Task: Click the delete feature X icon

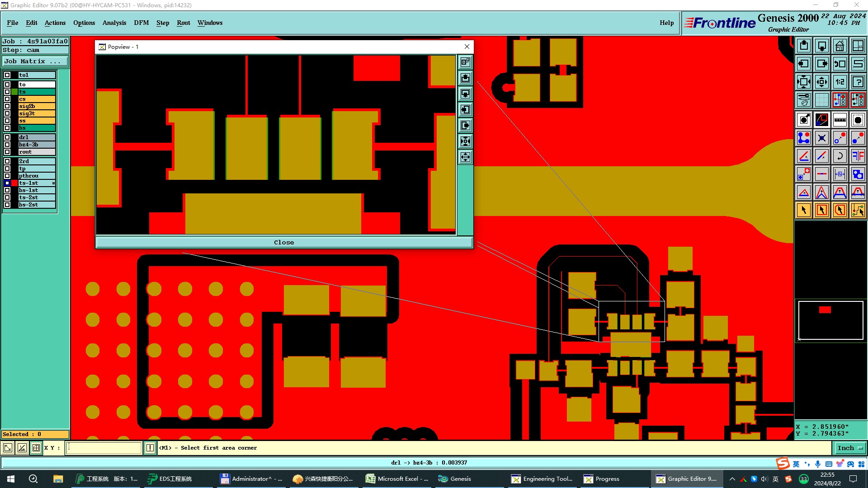Action: pyautogui.click(x=821, y=138)
